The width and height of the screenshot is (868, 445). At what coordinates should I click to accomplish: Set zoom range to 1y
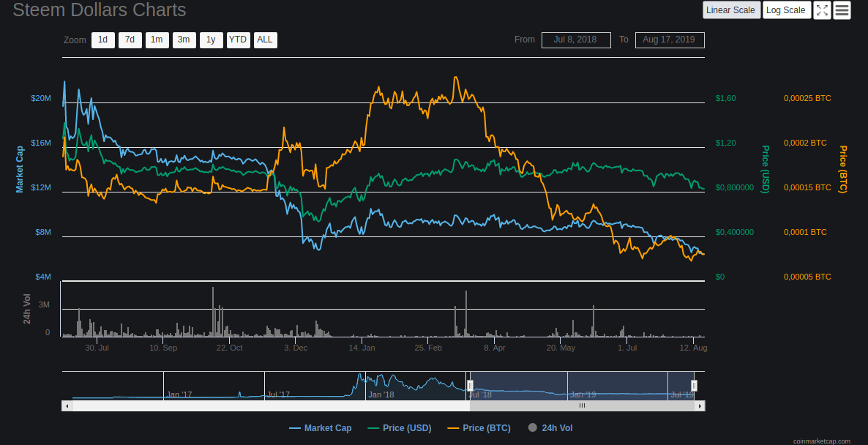pyautogui.click(x=212, y=40)
